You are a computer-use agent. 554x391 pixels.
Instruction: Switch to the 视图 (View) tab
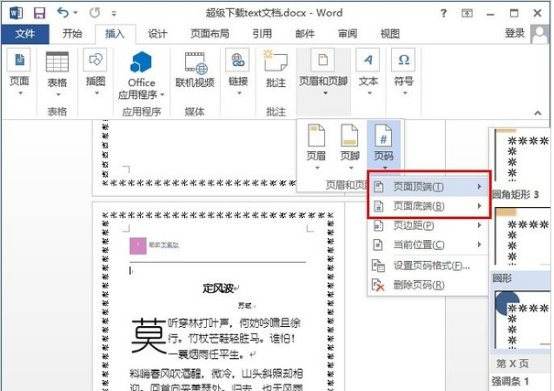coord(390,34)
